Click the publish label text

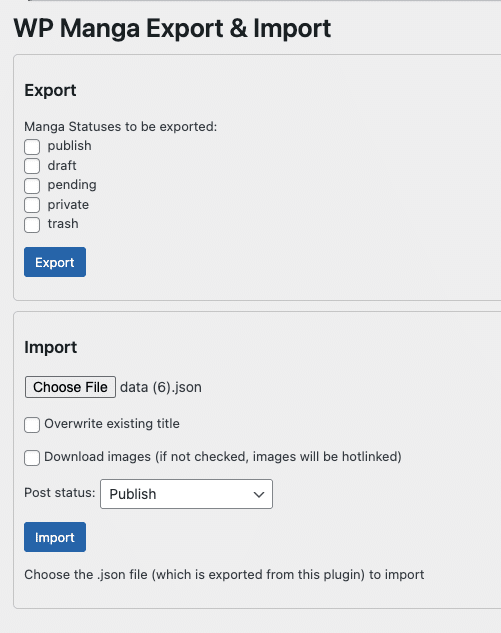[69, 146]
